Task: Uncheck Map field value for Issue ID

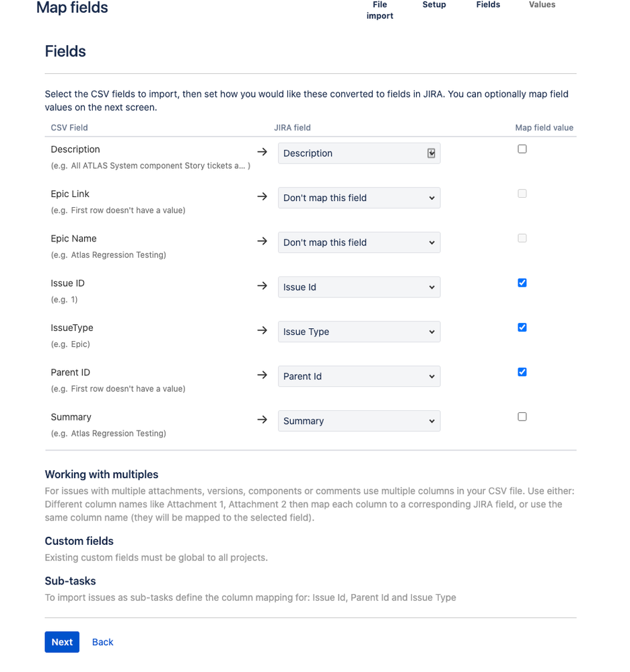Action: click(x=522, y=283)
